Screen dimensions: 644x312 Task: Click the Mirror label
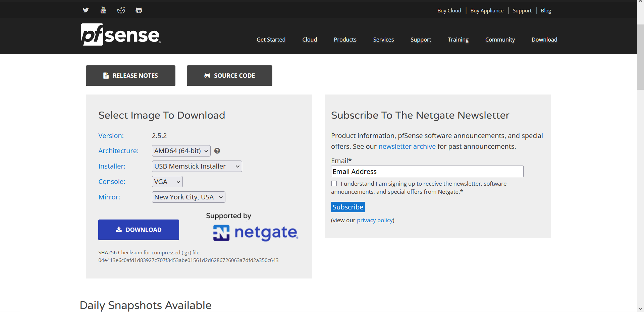[109, 197]
